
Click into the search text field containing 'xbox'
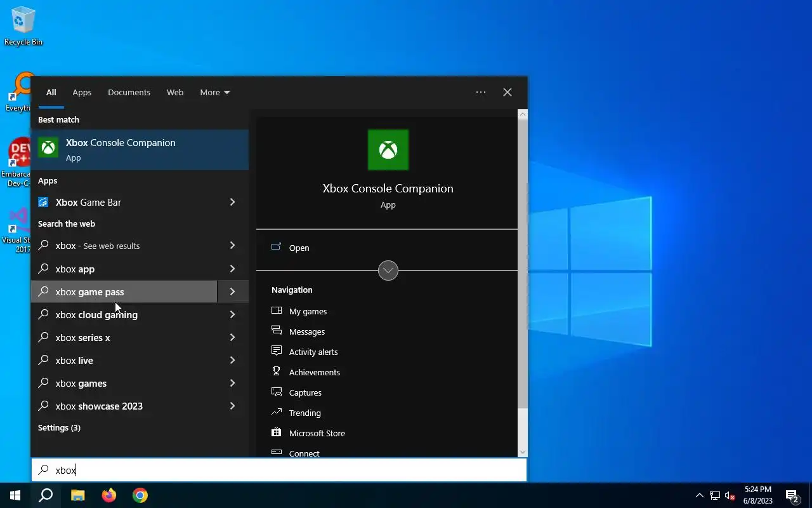(x=279, y=470)
